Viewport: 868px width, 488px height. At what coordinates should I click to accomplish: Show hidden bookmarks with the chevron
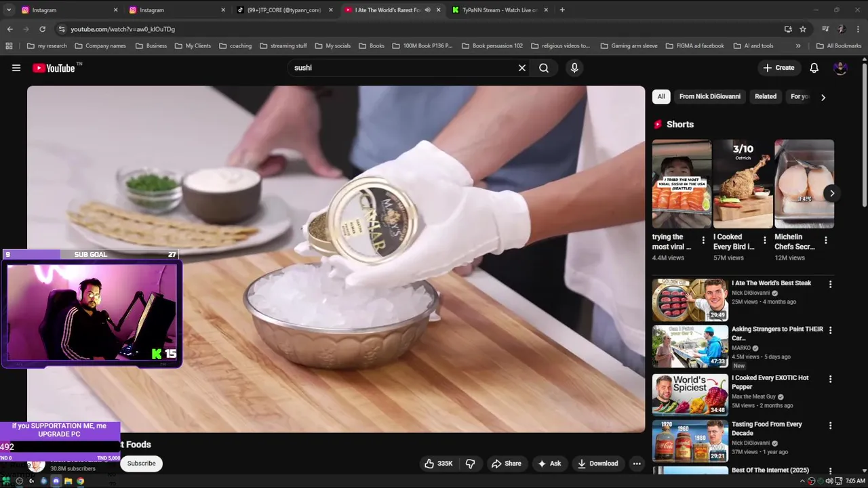point(798,46)
